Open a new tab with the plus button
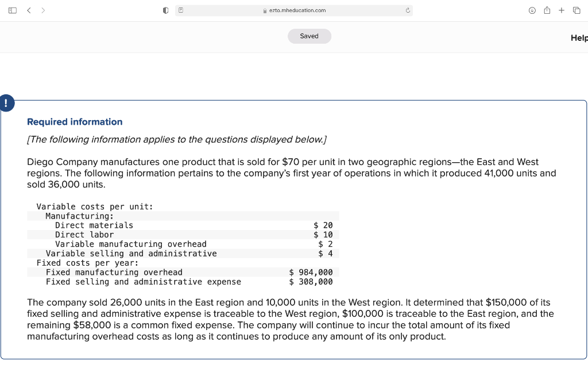The height and width of the screenshot is (368, 588). pyautogui.click(x=562, y=10)
